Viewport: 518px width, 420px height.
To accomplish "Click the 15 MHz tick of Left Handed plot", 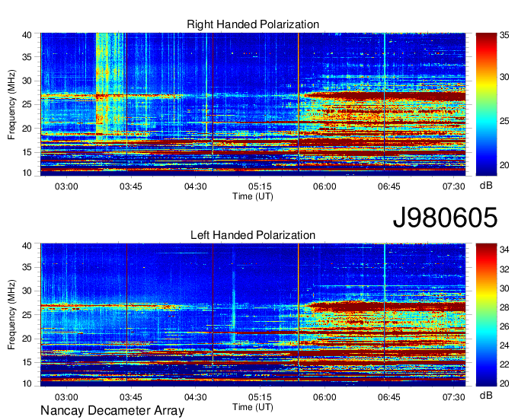I will point(27,363).
